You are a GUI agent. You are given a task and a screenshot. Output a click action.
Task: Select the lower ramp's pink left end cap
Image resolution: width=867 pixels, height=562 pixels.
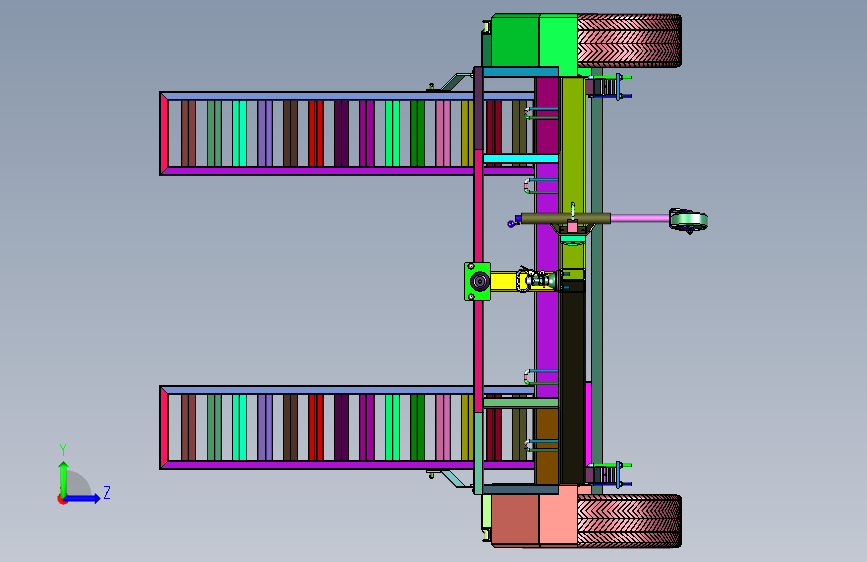[x=164, y=428]
